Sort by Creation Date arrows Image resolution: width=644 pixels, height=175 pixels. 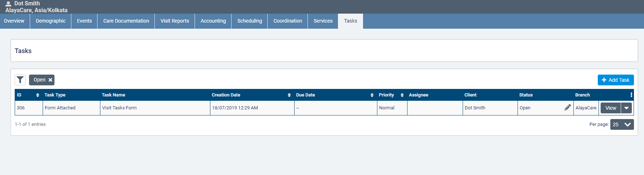tap(289, 95)
